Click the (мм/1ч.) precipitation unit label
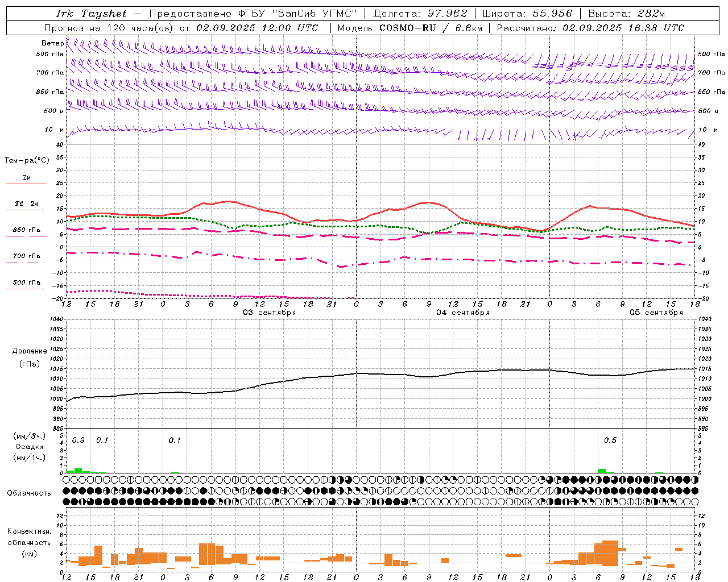This screenshot has height=582, width=728. 30,458
